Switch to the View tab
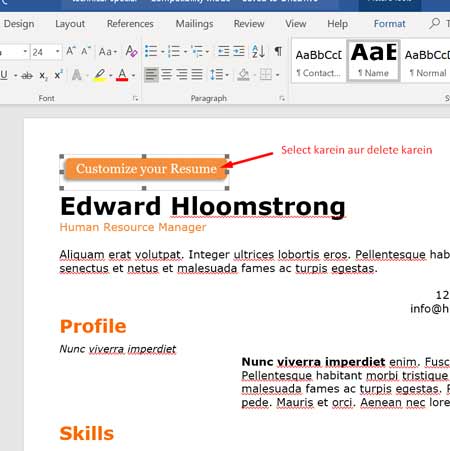This screenshot has width=450, height=451. pyautogui.click(x=296, y=24)
